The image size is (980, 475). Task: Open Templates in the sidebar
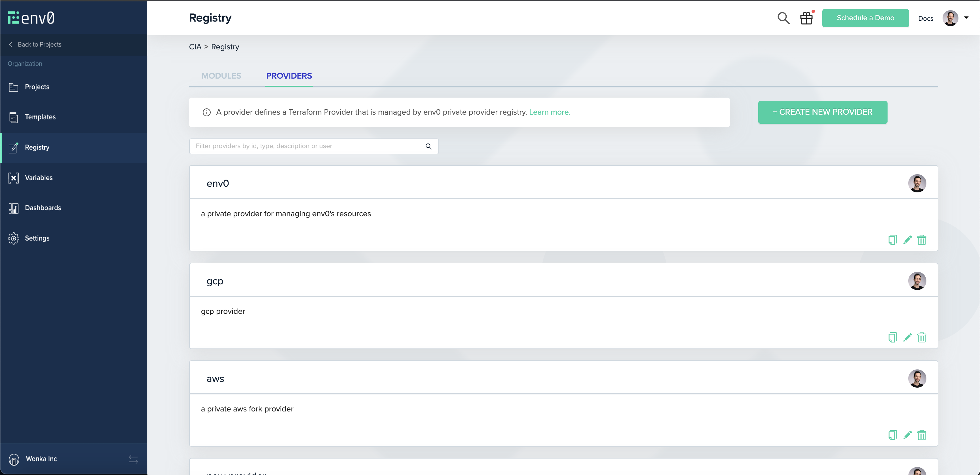pos(40,117)
